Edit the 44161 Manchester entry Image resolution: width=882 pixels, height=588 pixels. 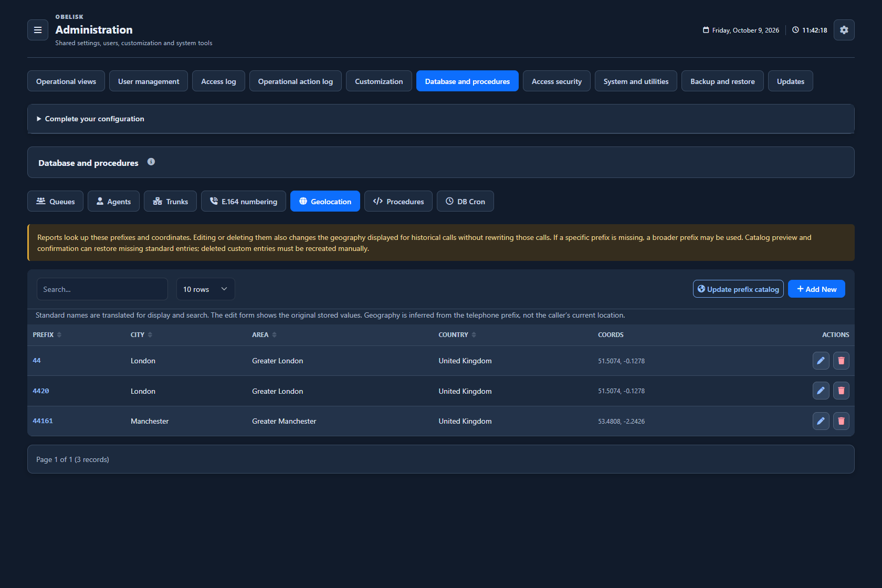(x=821, y=421)
